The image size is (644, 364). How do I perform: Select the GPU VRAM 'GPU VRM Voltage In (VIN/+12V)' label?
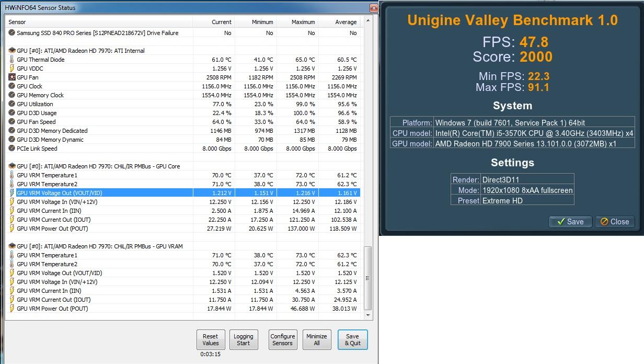(57, 282)
